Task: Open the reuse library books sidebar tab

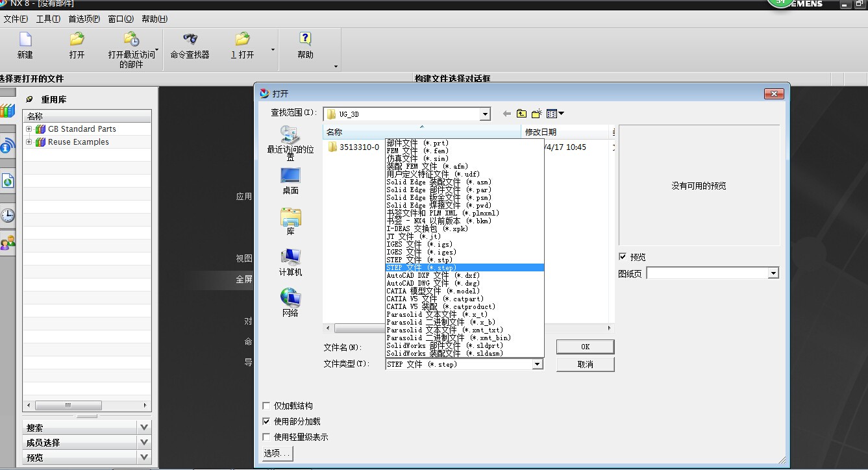Action: [x=7, y=111]
